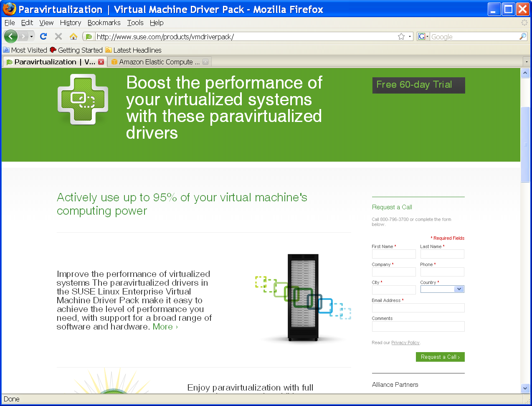532x406 pixels.
Task: Click inside the Google search box
Action: [x=474, y=37]
